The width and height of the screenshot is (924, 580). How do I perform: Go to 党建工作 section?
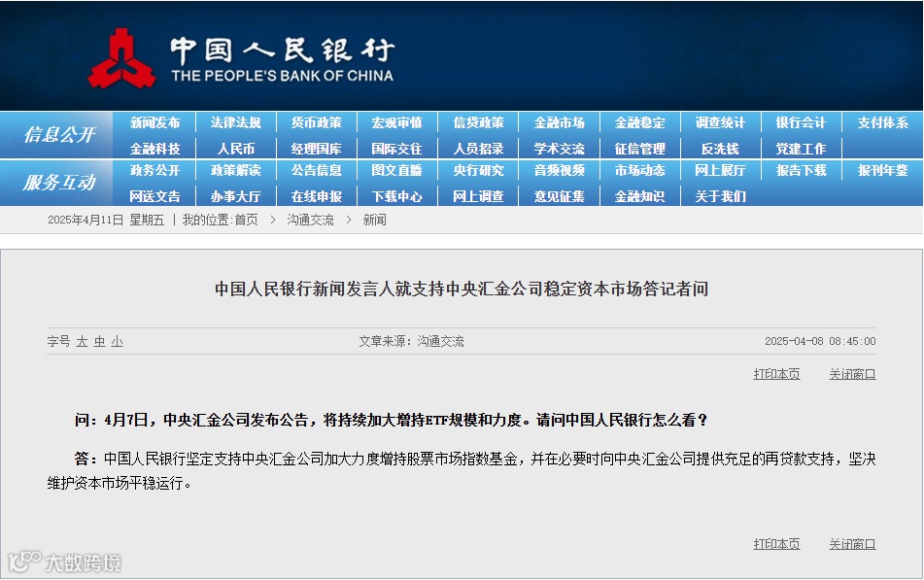pyautogui.click(x=801, y=149)
